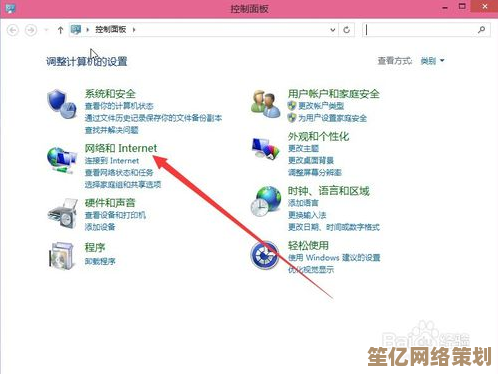Open 外观和个性化 category heading
Image resolution: width=498 pixels, height=375 pixels.
coord(319,136)
